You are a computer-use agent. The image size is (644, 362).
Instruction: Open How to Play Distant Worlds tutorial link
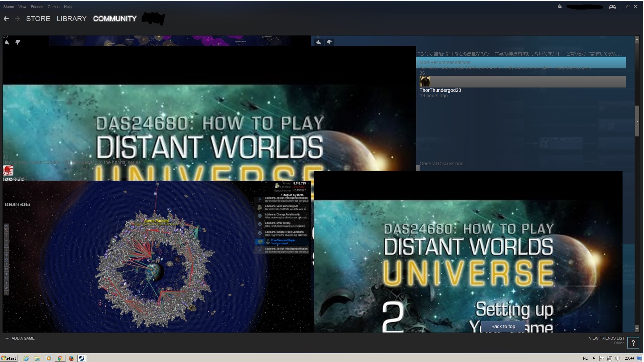coord(72,162)
